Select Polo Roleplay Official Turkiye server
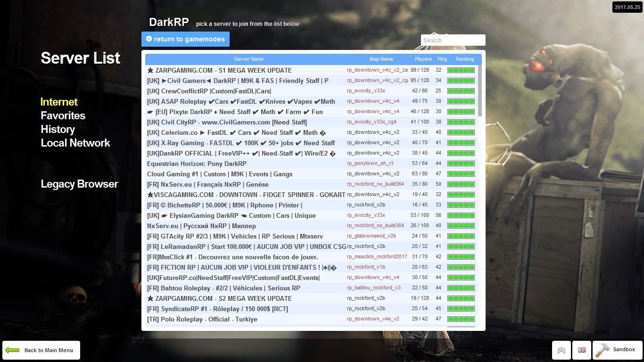The height and width of the screenshot is (362, 644). (x=311, y=319)
